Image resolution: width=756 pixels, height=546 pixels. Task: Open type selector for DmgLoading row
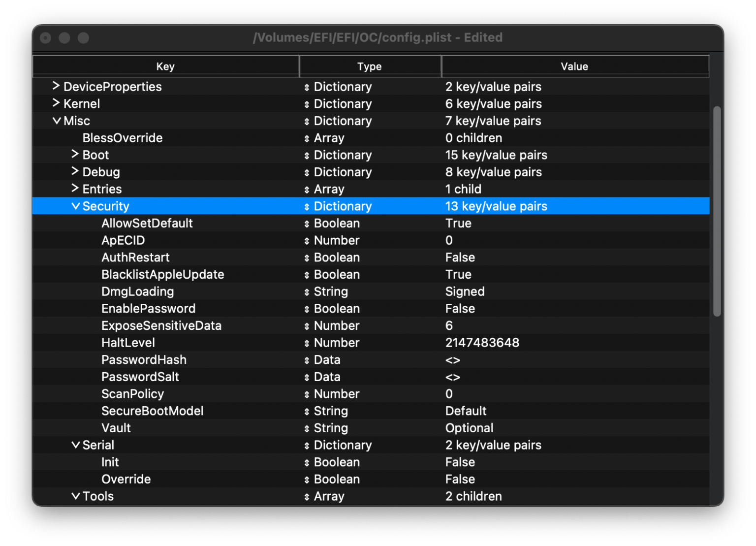click(307, 292)
